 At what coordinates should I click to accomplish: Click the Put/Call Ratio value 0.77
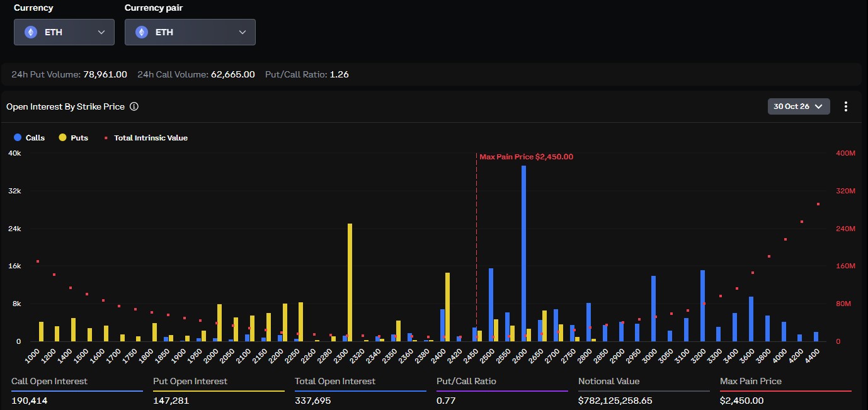pyautogui.click(x=446, y=401)
